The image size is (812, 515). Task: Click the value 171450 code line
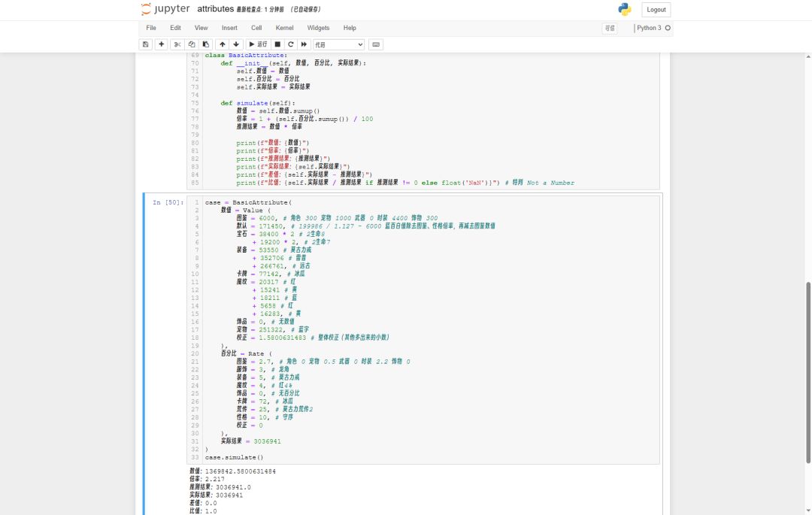365,226
